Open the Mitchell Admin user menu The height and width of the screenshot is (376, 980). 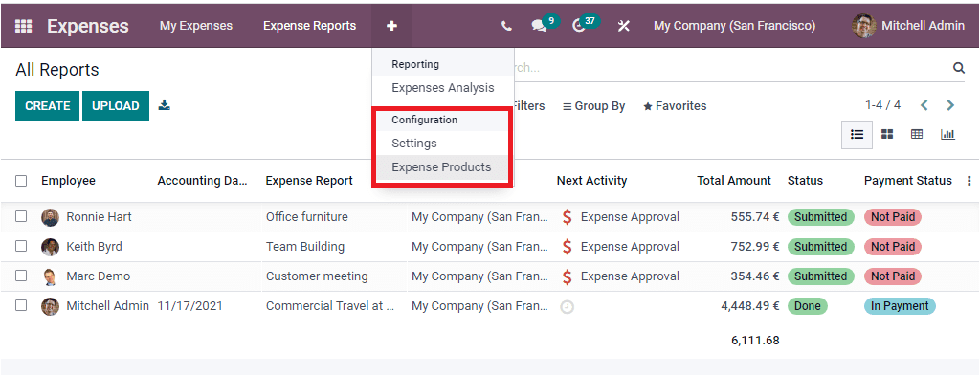(x=909, y=26)
